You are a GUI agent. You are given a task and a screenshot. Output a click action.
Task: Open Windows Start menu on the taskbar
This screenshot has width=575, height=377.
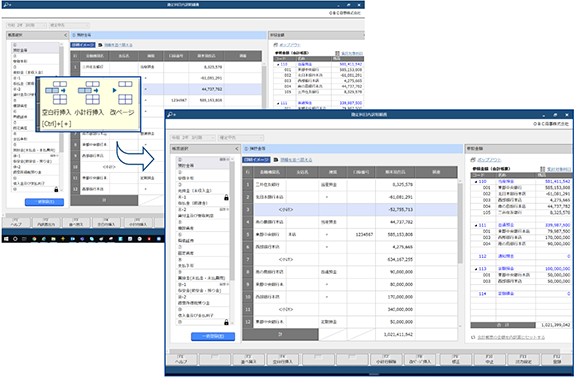[6, 238]
